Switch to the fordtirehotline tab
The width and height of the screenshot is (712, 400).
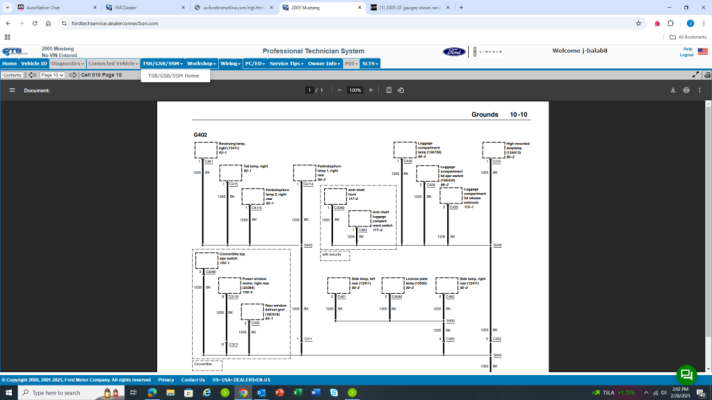[233, 8]
